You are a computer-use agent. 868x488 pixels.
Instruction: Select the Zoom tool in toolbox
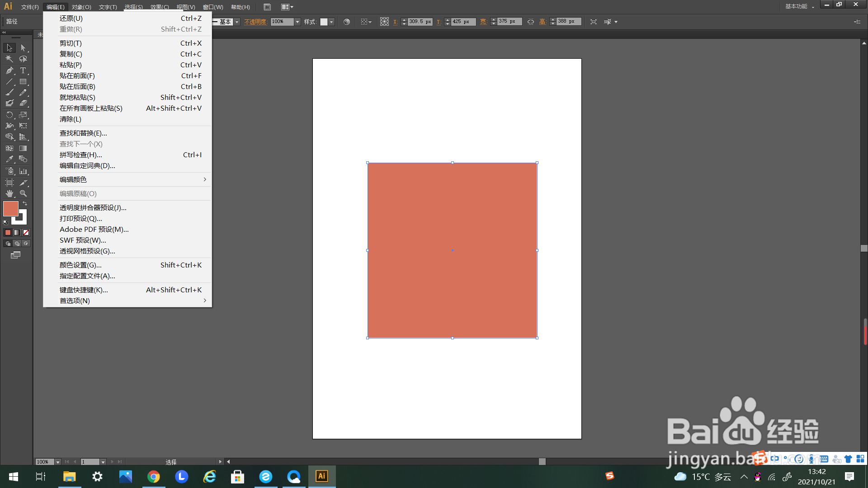point(23,193)
